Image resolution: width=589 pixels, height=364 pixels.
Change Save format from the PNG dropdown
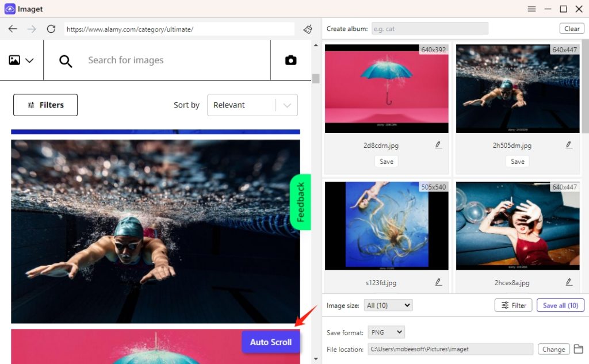pos(386,332)
